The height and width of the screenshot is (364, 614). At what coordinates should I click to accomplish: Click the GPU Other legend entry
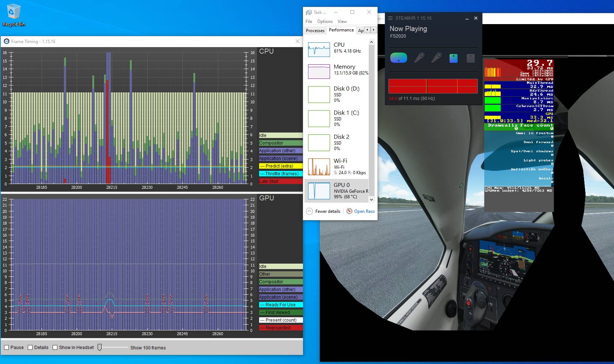(x=281, y=274)
